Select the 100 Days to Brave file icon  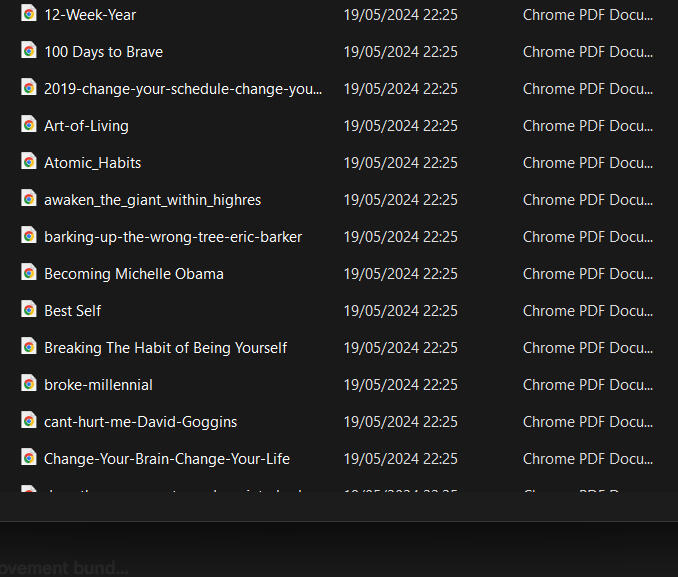pyautogui.click(x=29, y=51)
